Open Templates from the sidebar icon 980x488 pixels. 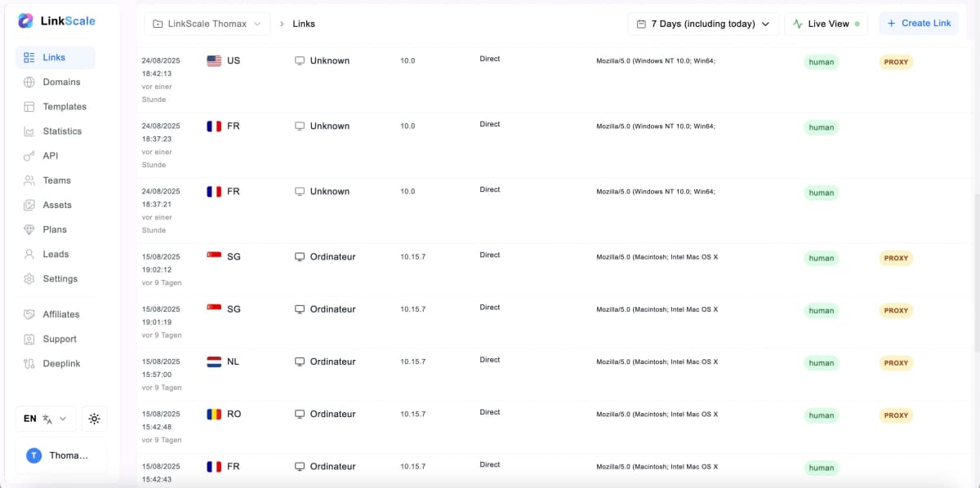point(29,107)
